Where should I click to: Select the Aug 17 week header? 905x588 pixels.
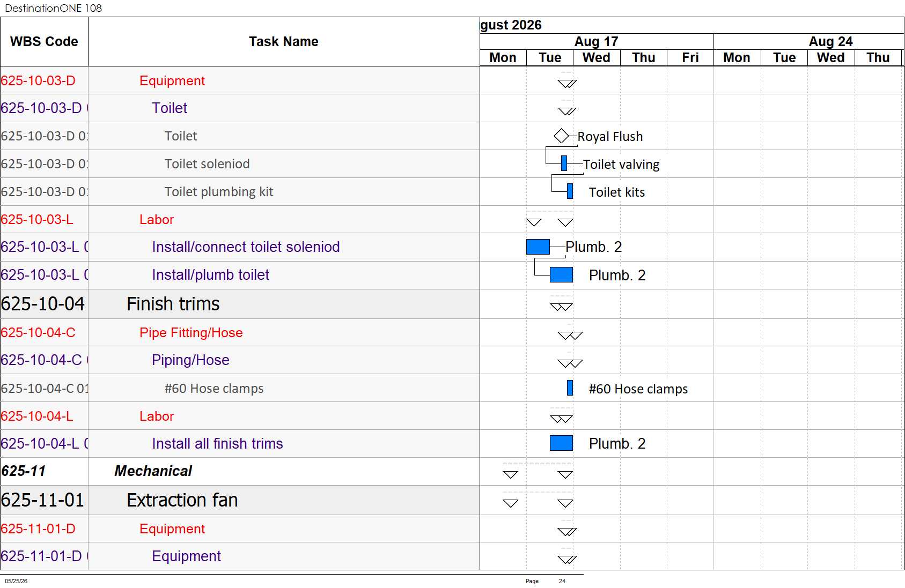(x=597, y=41)
